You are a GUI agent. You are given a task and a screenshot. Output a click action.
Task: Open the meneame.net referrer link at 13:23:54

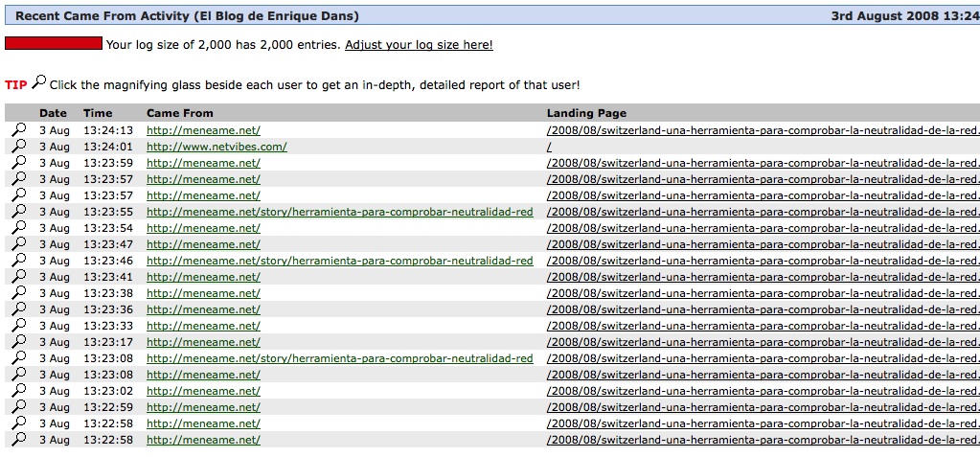(x=203, y=228)
